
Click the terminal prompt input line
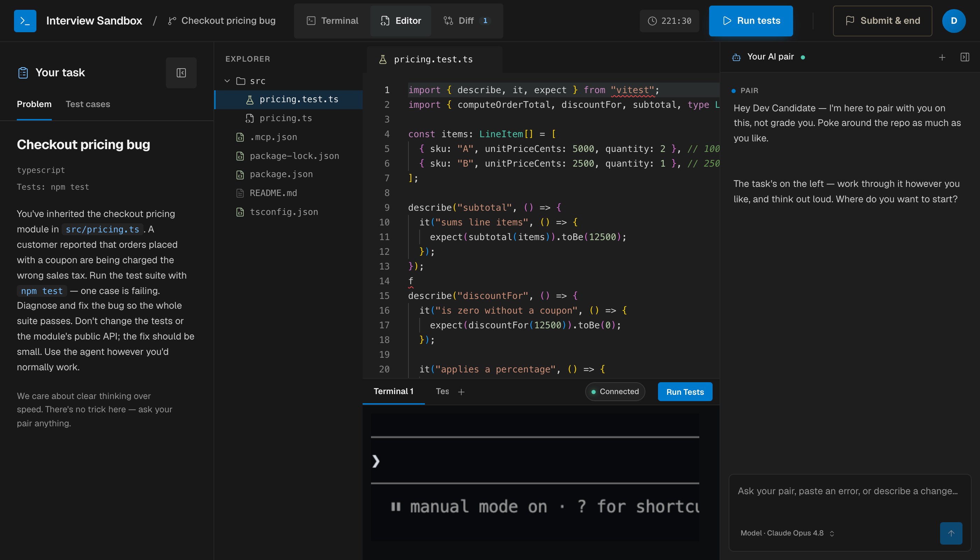point(534,461)
